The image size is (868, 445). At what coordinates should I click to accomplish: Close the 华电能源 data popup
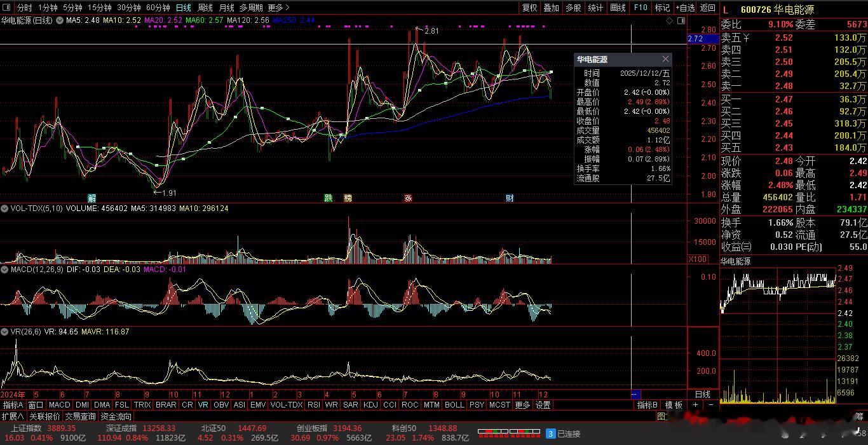point(665,59)
